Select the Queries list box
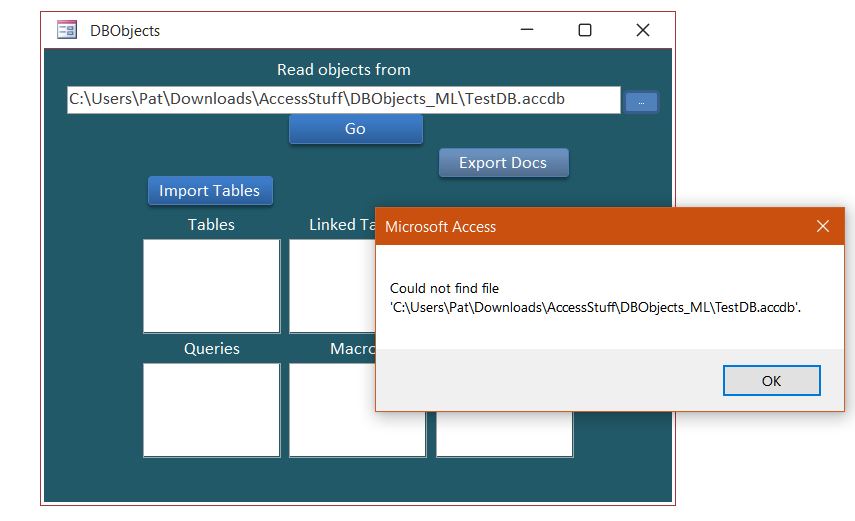 point(212,410)
